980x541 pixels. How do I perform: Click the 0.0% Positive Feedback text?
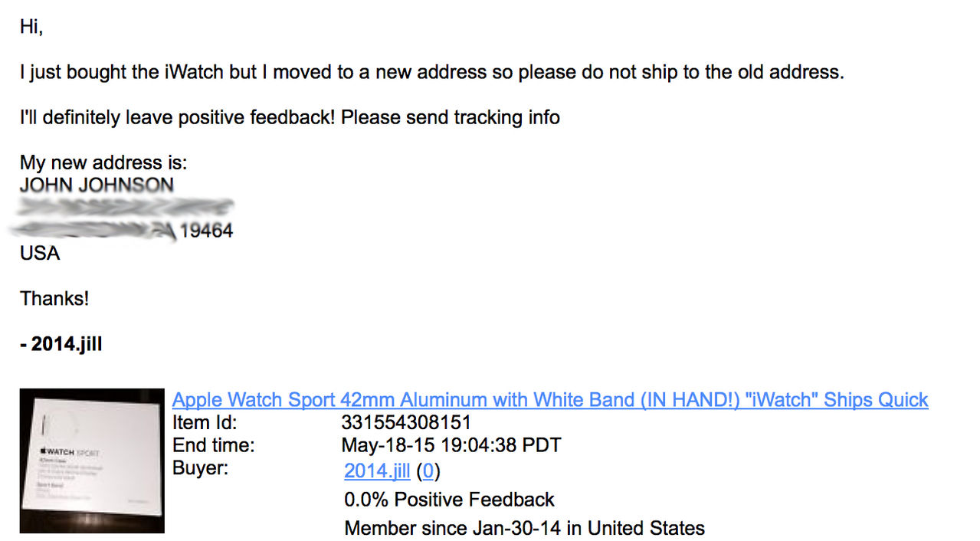(449, 500)
